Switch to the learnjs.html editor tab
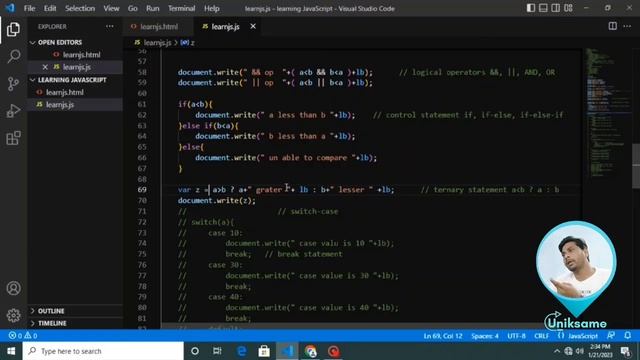The image size is (640, 360). 158,27
